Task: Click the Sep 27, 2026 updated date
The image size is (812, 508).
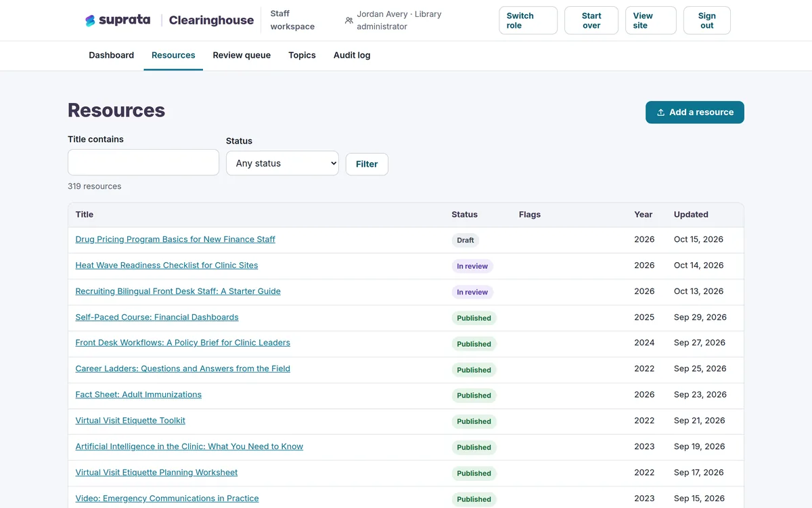Action: pos(700,343)
